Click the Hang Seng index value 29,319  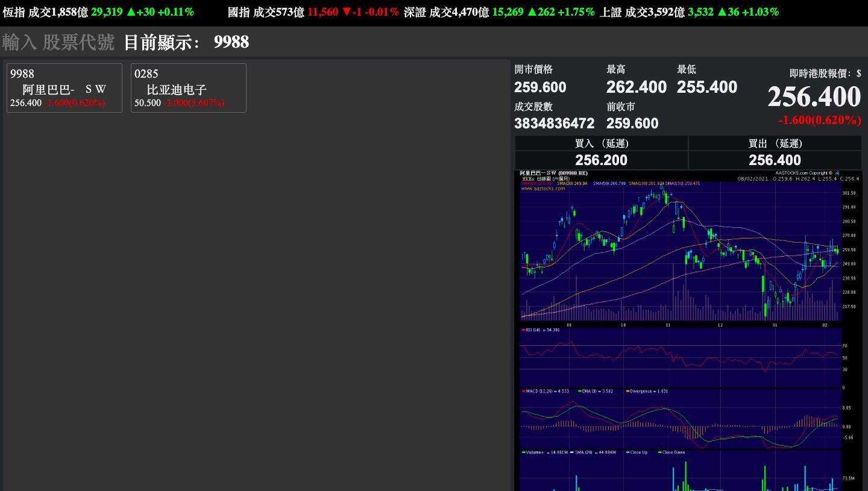(107, 12)
